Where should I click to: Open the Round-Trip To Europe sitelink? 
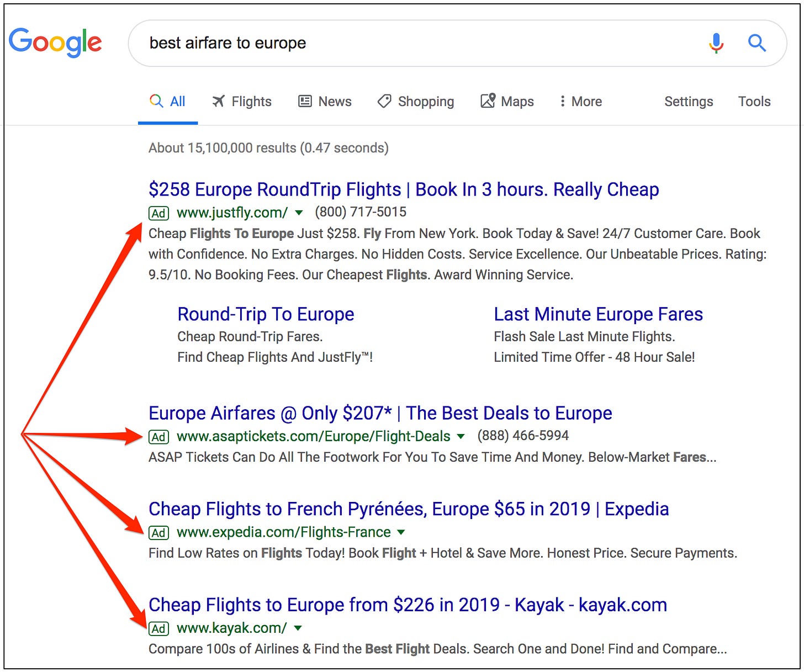coord(266,314)
